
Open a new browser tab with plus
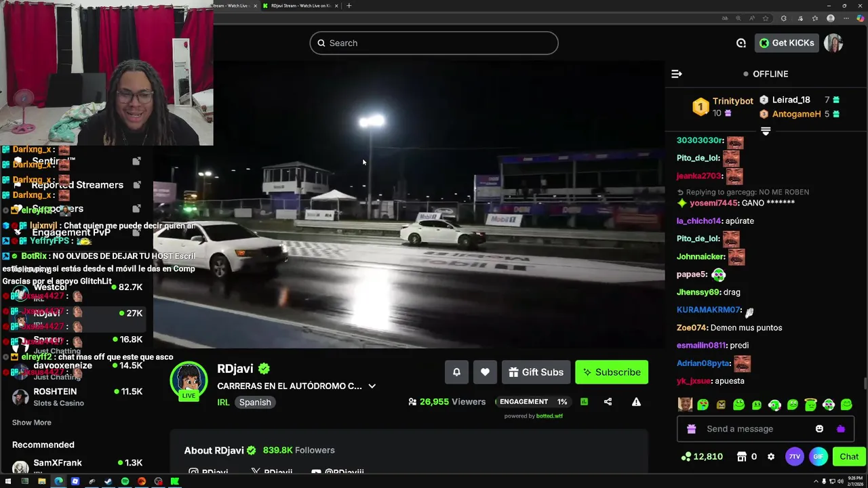(349, 5)
